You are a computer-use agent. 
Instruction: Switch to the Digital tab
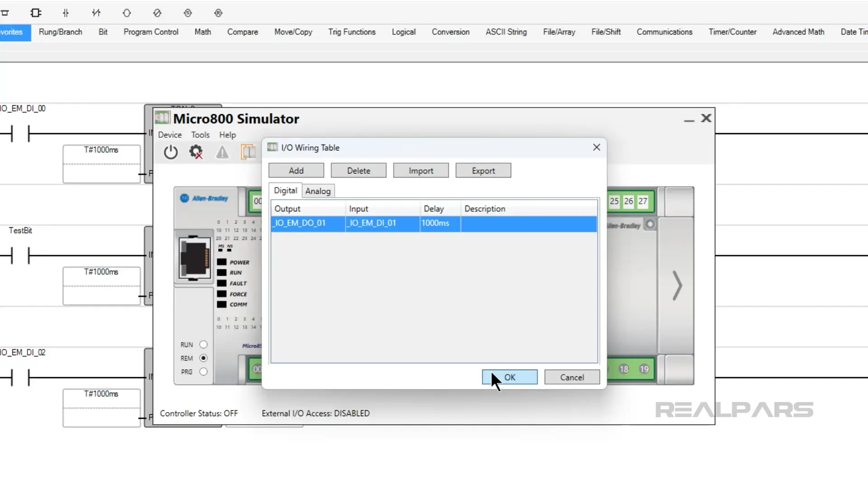[x=285, y=191]
